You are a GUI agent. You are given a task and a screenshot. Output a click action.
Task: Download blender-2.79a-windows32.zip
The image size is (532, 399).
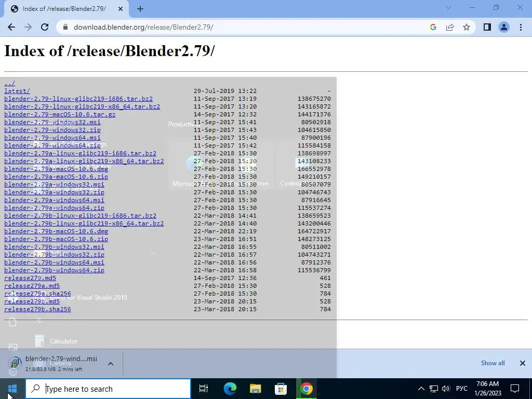54,192
